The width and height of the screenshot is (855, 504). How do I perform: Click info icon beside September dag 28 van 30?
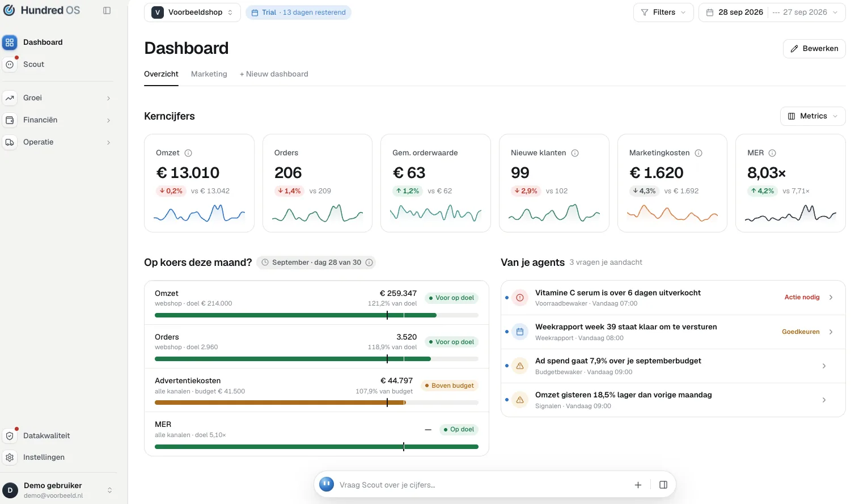tap(369, 262)
